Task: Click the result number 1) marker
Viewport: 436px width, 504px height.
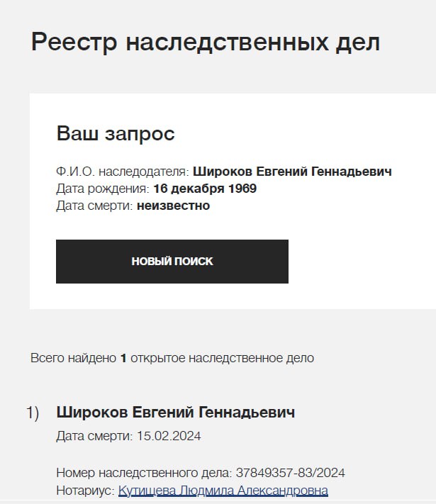Action: point(33,413)
